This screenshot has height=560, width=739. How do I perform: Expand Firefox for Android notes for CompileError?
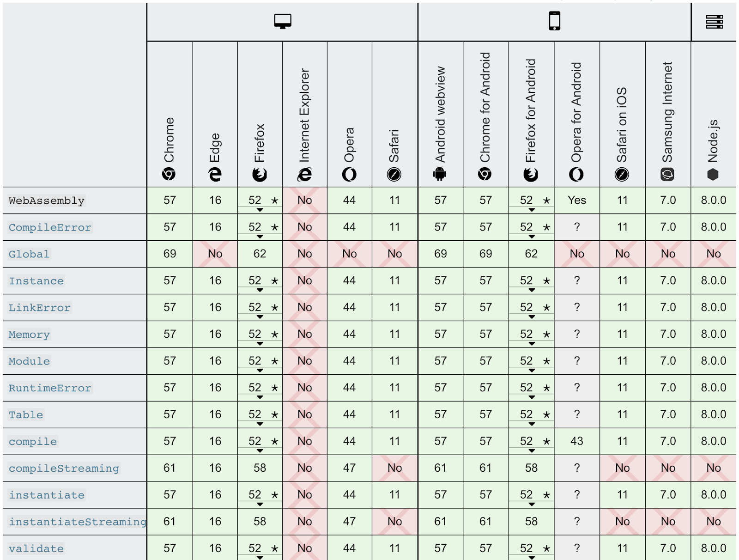tap(532, 237)
